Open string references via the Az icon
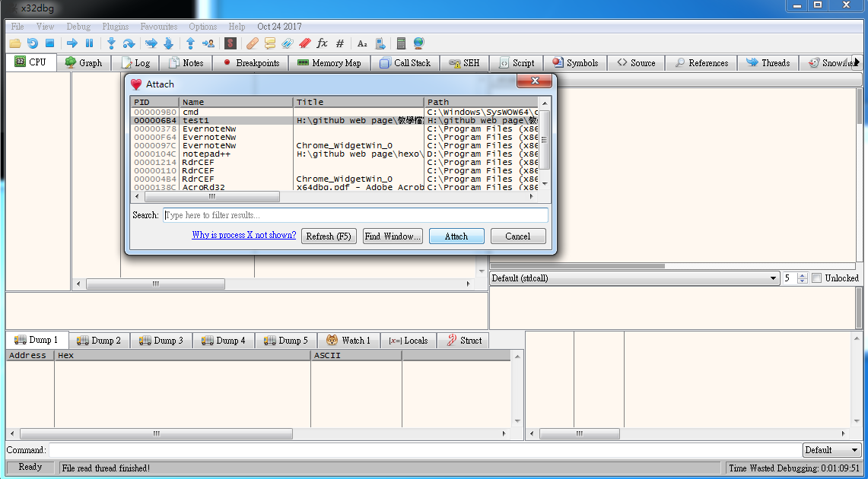This screenshot has height=479, width=868. pyautogui.click(x=362, y=43)
